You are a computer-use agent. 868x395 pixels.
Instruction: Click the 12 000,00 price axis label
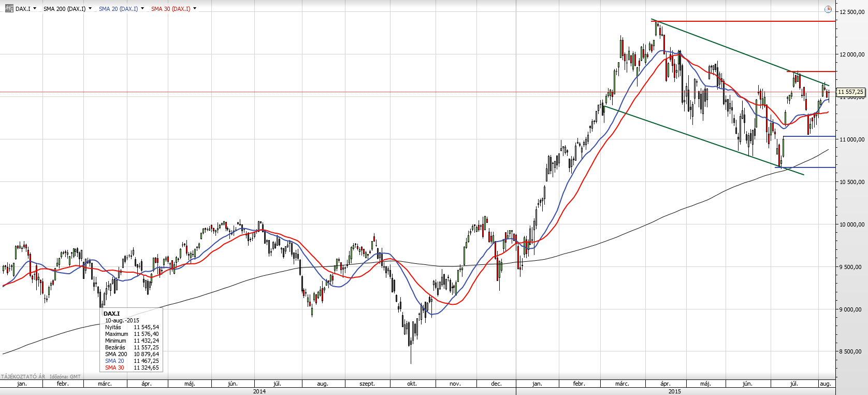(851, 54)
